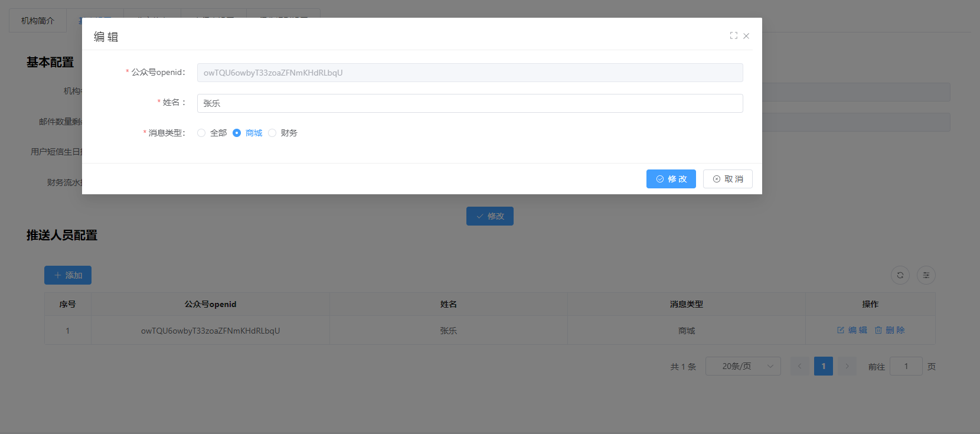Switch to the 机构简介 tab
Screen dimensions: 980x434
click(38, 21)
